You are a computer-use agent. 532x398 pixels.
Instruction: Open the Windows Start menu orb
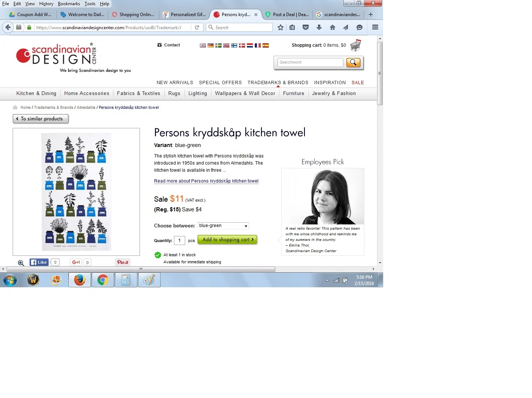[10, 280]
